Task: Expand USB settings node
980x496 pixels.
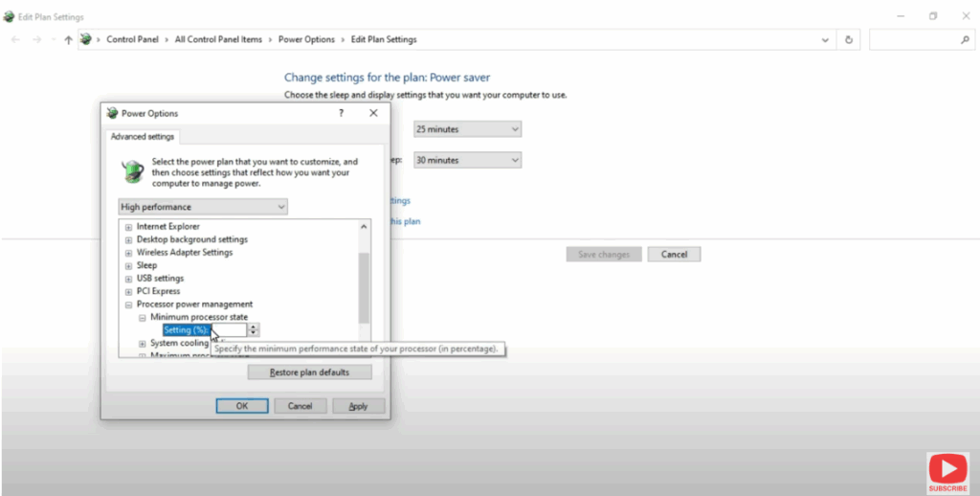Action: point(129,279)
